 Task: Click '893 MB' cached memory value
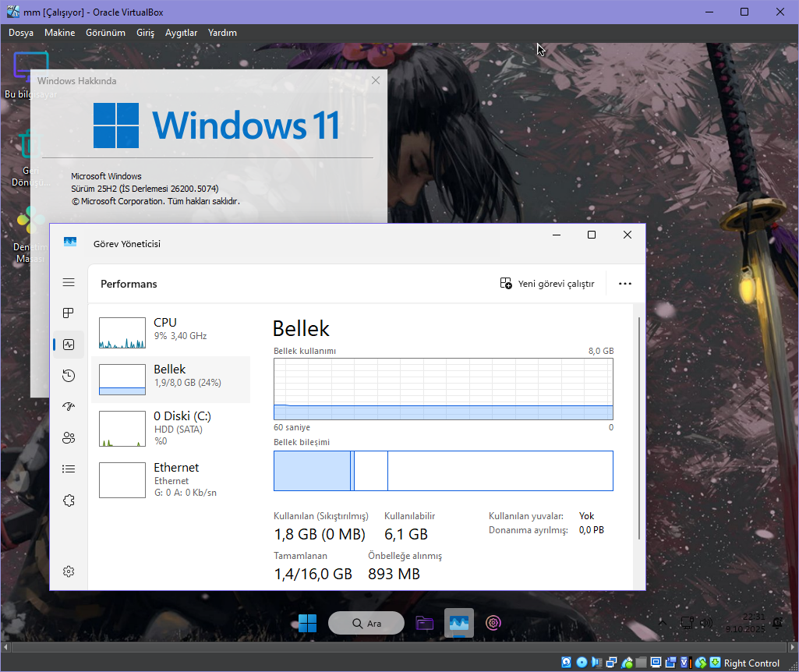(394, 574)
